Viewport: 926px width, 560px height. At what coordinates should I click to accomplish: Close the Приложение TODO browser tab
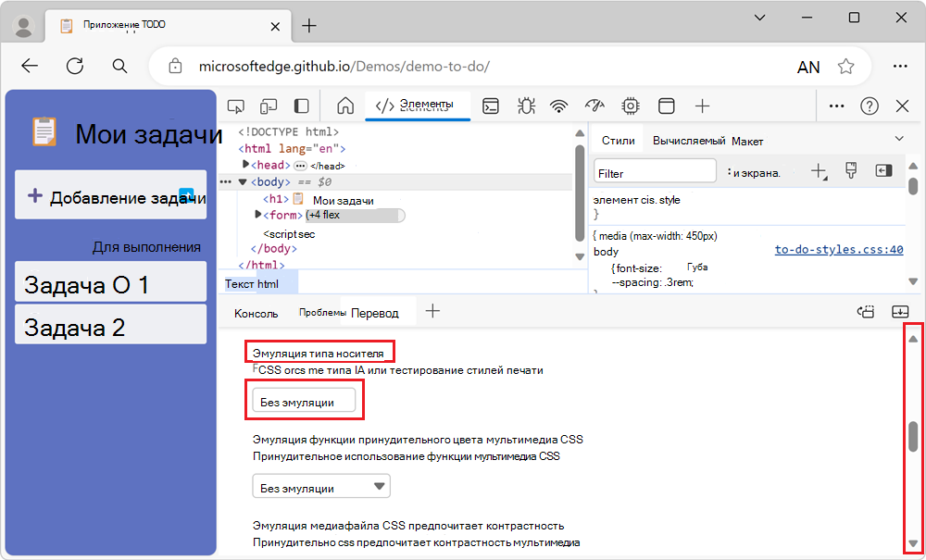tap(275, 26)
